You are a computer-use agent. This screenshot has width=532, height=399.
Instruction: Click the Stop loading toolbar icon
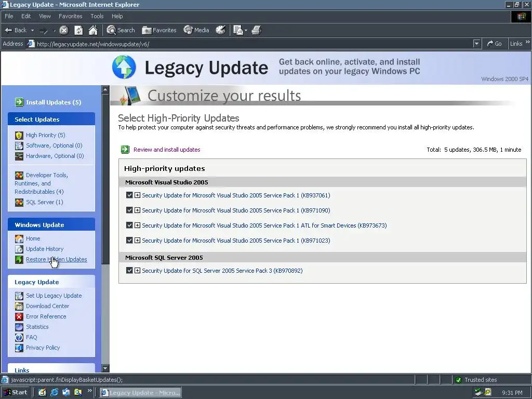click(64, 30)
